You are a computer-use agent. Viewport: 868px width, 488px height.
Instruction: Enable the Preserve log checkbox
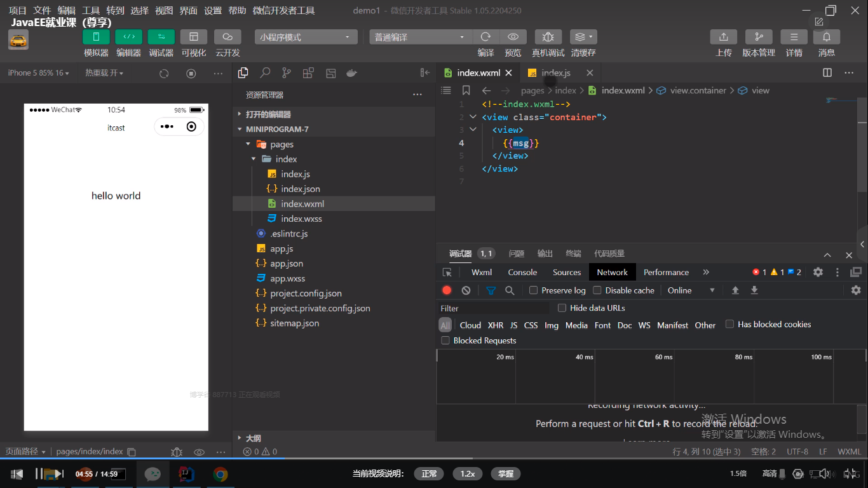[534, 290]
